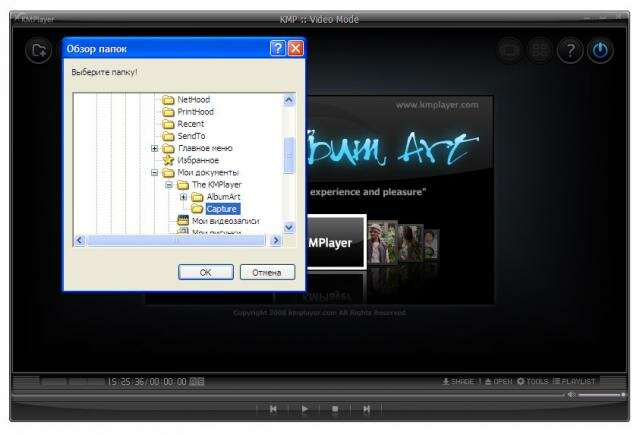Click the tree's scroll up arrow
This screenshot has width=640, height=435.
(x=289, y=100)
